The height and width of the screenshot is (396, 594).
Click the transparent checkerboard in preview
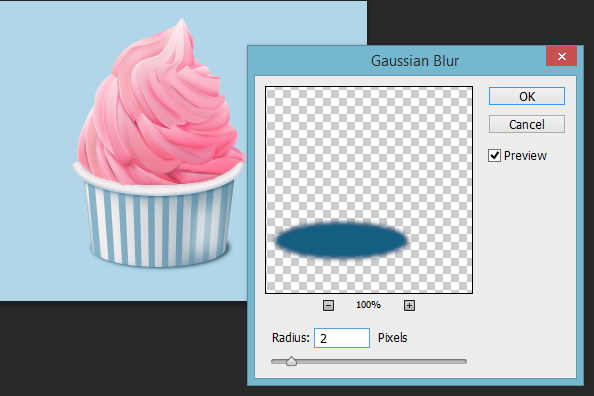(369, 152)
